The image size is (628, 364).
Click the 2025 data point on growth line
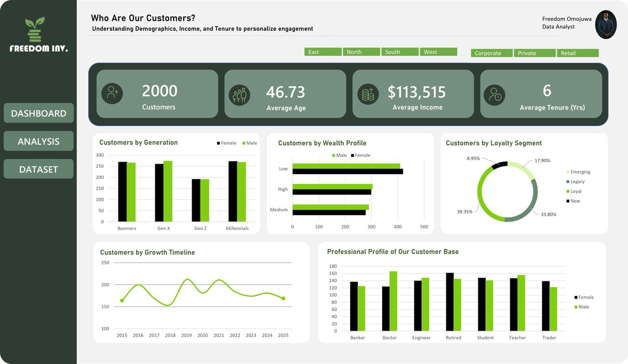(x=283, y=298)
